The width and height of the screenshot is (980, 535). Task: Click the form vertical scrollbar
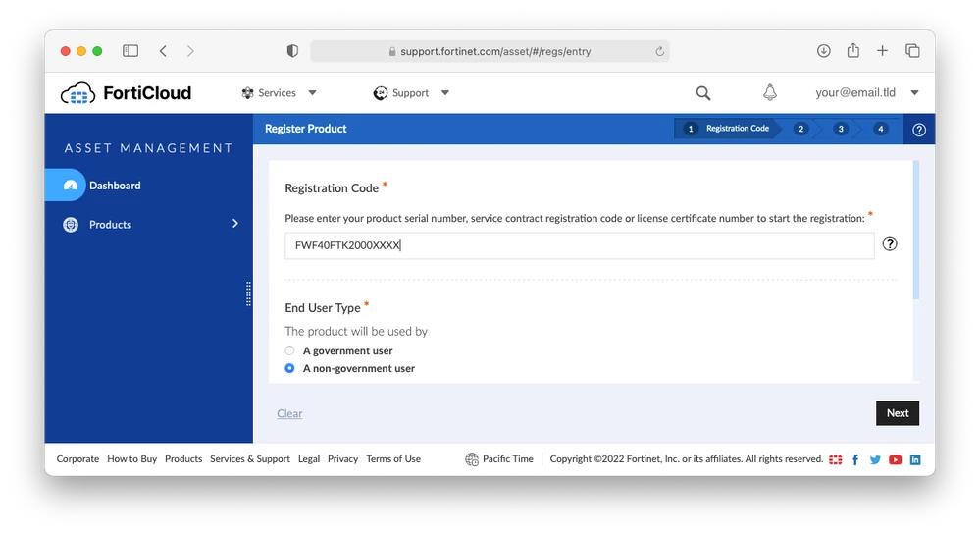tap(916, 231)
